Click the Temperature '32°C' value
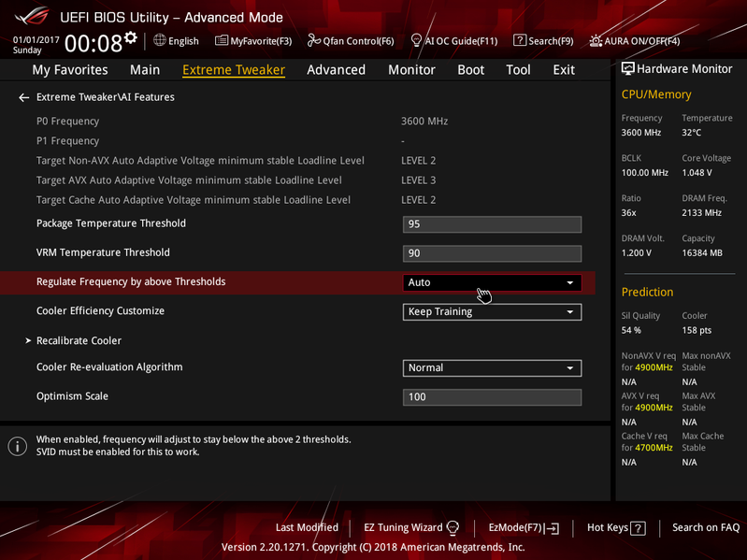The height and width of the screenshot is (560, 747). point(691,133)
